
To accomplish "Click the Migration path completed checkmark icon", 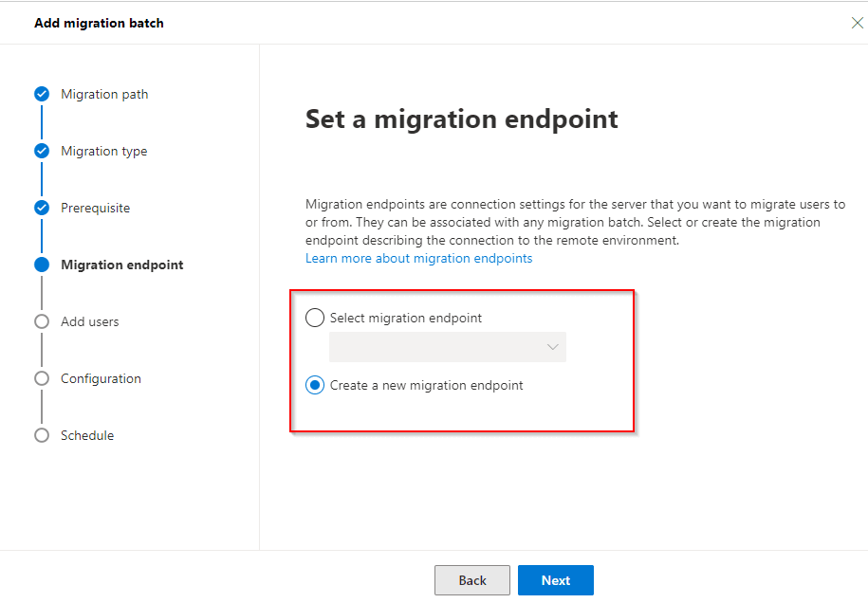I will [42, 94].
